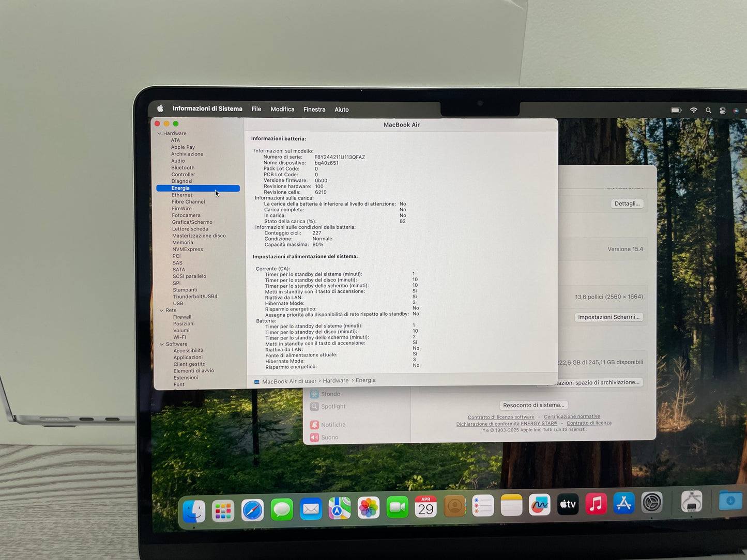Open Music app in Dock
The image size is (747, 560).
(x=596, y=504)
